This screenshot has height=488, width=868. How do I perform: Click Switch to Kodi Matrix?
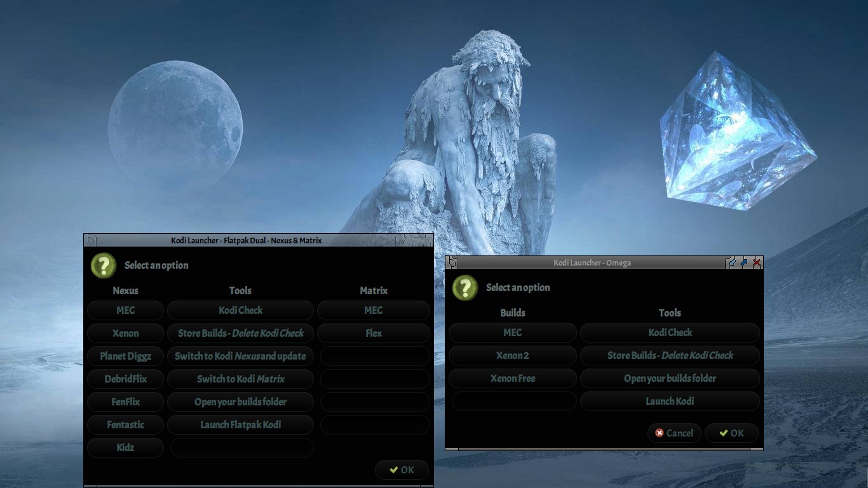point(240,379)
